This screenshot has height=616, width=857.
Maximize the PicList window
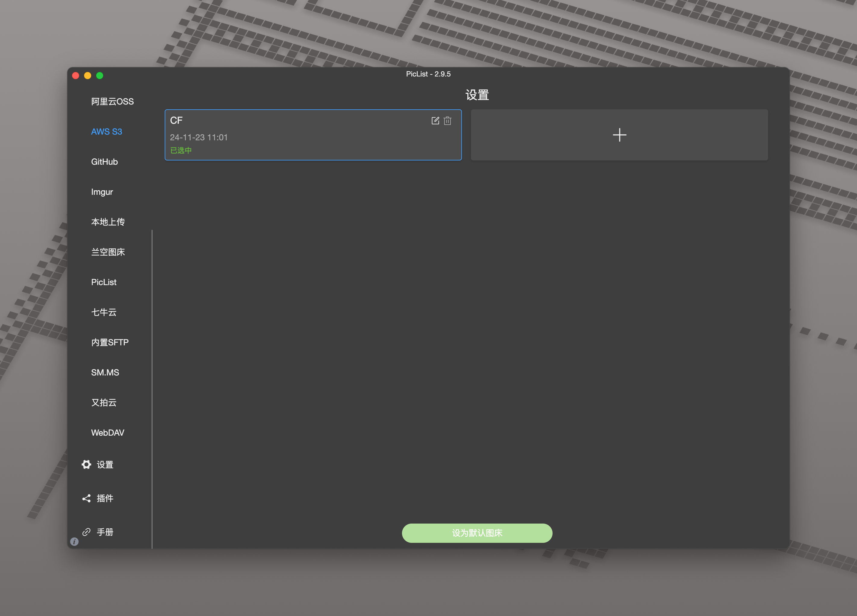point(100,76)
